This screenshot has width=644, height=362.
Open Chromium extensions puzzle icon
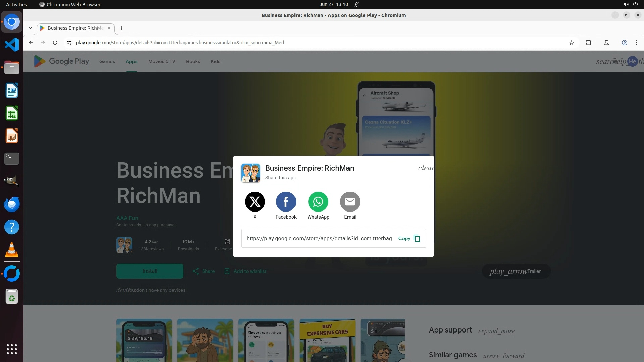coord(588,43)
